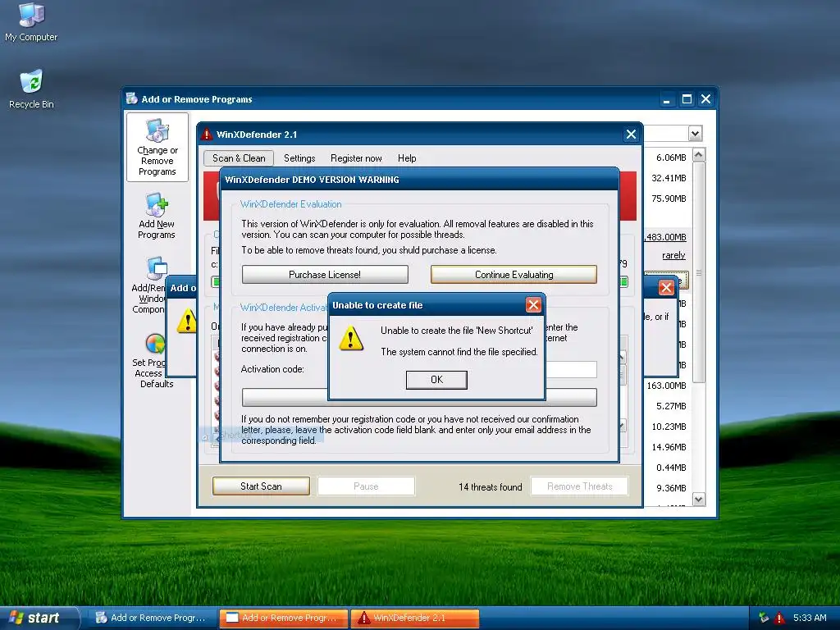Open My Computer desktop icon

coord(31,21)
